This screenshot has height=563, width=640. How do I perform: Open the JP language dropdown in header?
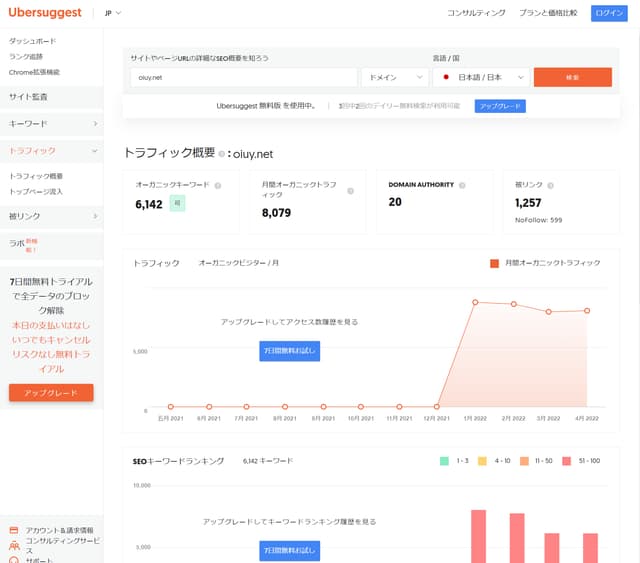click(x=113, y=13)
